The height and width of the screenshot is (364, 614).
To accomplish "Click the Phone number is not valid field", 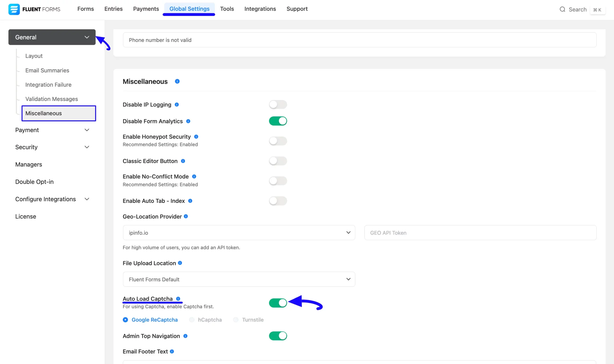I will pyautogui.click(x=360, y=40).
